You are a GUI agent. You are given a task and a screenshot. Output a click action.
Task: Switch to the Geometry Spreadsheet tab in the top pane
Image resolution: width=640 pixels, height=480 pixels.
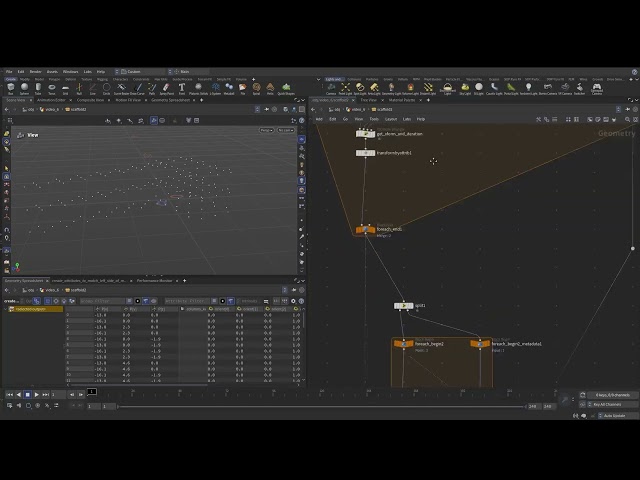(171, 100)
